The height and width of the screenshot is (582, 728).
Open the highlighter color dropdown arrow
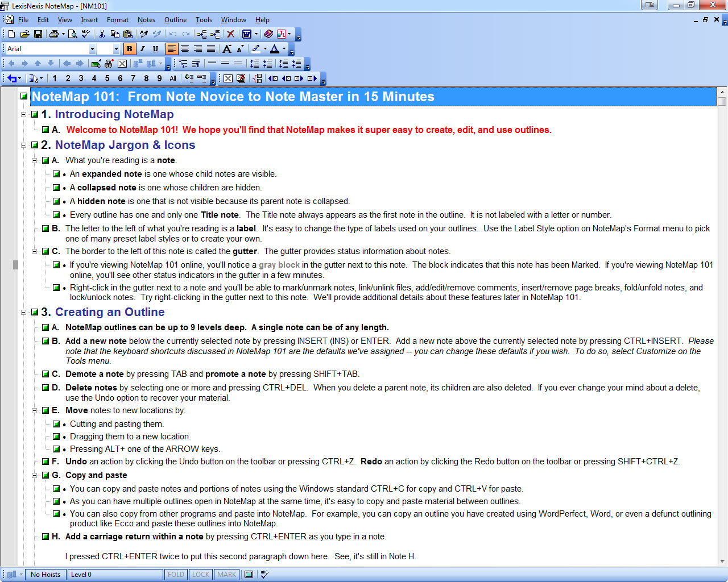pos(265,49)
